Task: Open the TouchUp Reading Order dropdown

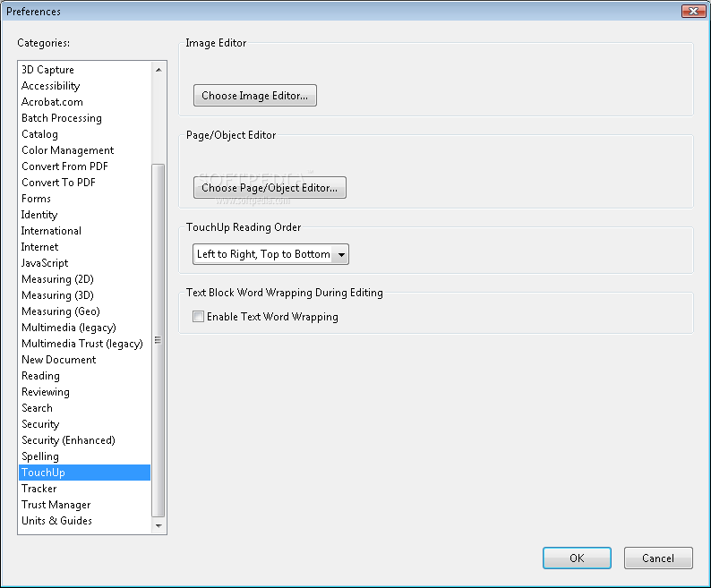Action: [x=270, y=254]
